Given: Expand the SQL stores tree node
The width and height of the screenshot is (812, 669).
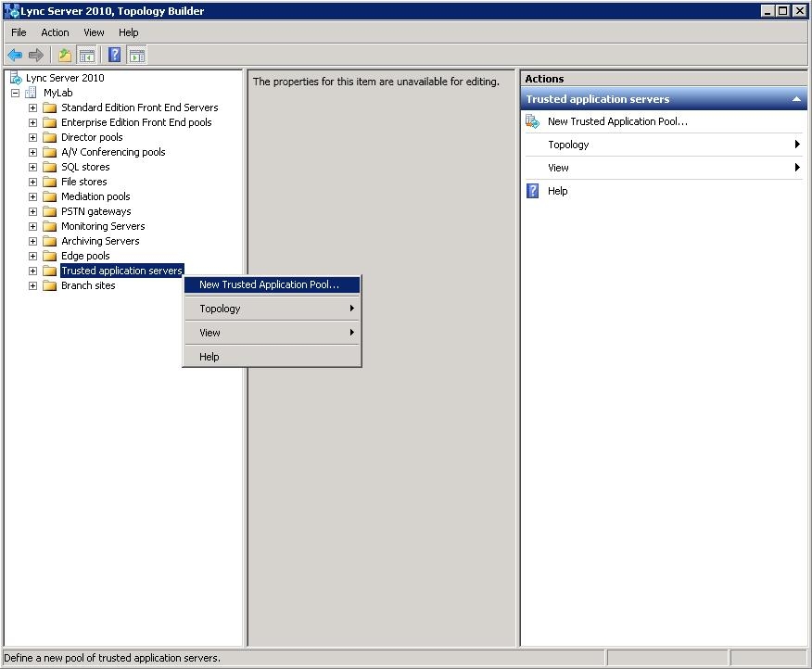Looking at the screenshot, I should [x=32, y=167].
